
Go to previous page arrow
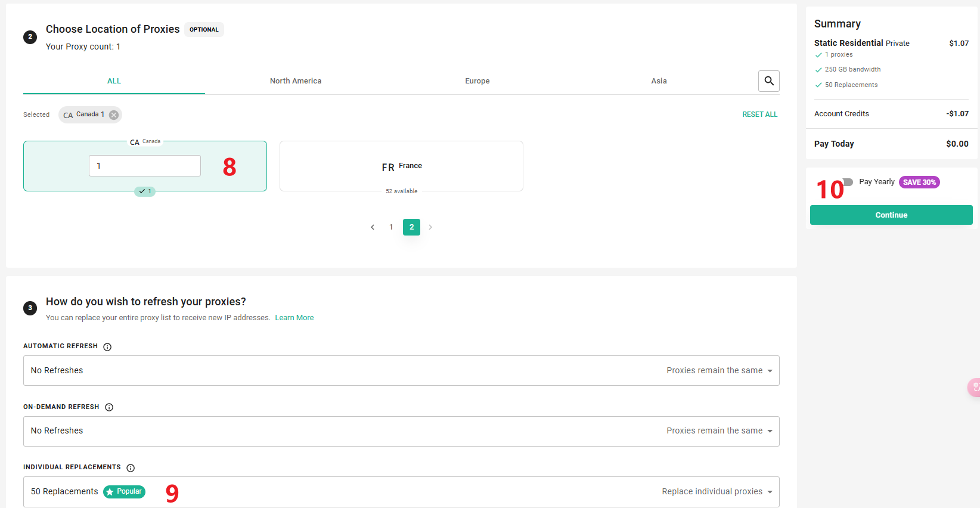373,227
